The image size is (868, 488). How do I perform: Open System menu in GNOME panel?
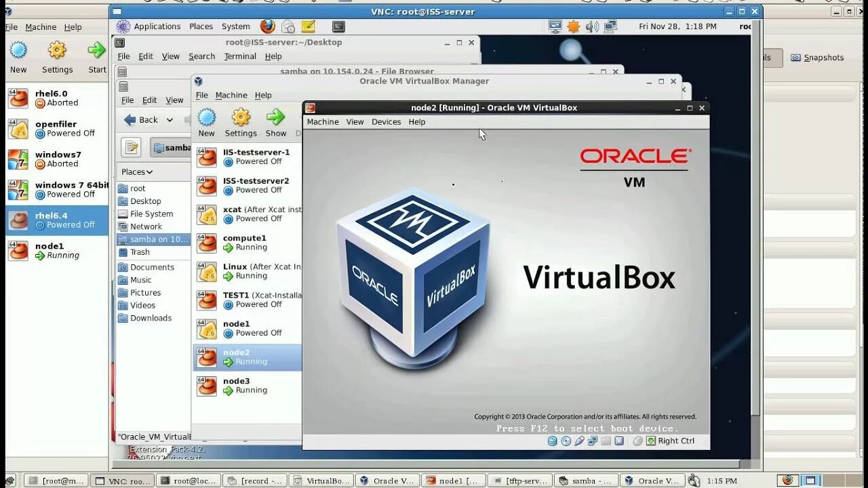[236, 26]
